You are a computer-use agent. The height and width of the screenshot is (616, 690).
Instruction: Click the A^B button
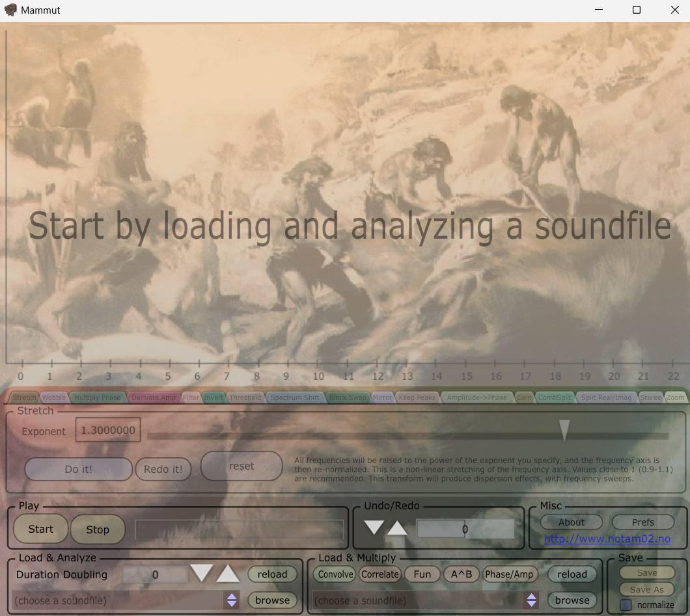point(461,574)
